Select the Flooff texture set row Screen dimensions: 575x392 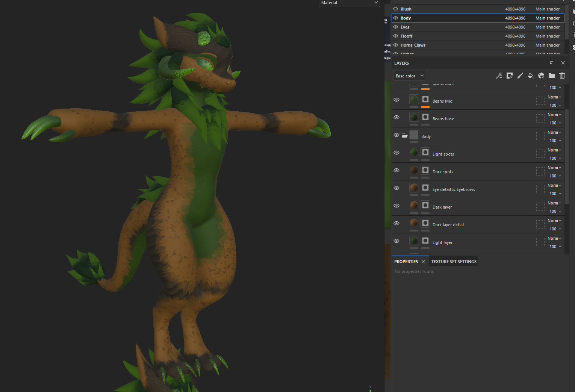tap(478, 36)
